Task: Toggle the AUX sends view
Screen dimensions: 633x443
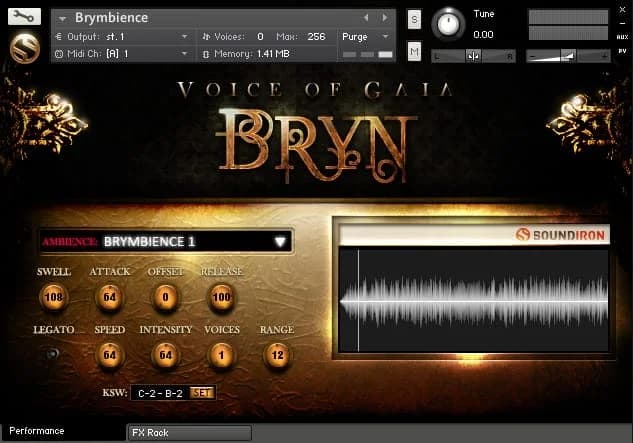Action: tap(622, 37)
